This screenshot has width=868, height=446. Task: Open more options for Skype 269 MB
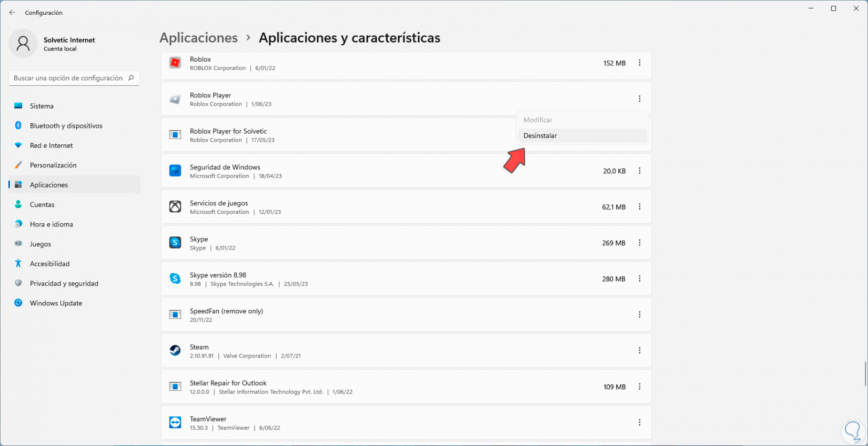tap(640, 243)
